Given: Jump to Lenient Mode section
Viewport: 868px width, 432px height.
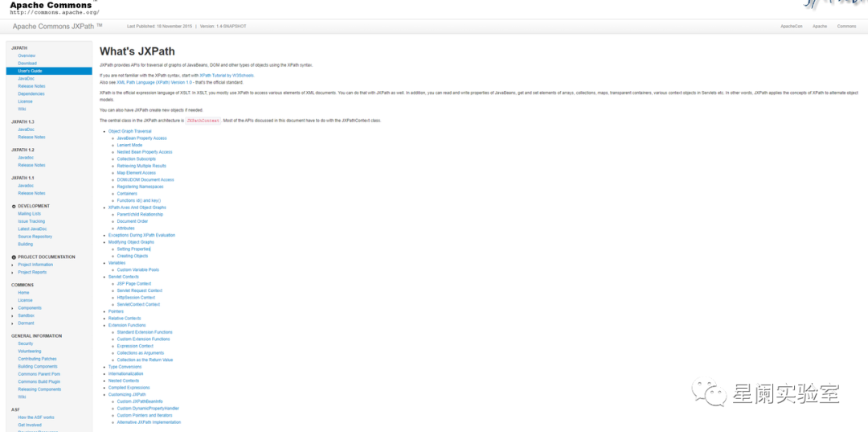Looking at the screenshot, I should click(129, 145).
